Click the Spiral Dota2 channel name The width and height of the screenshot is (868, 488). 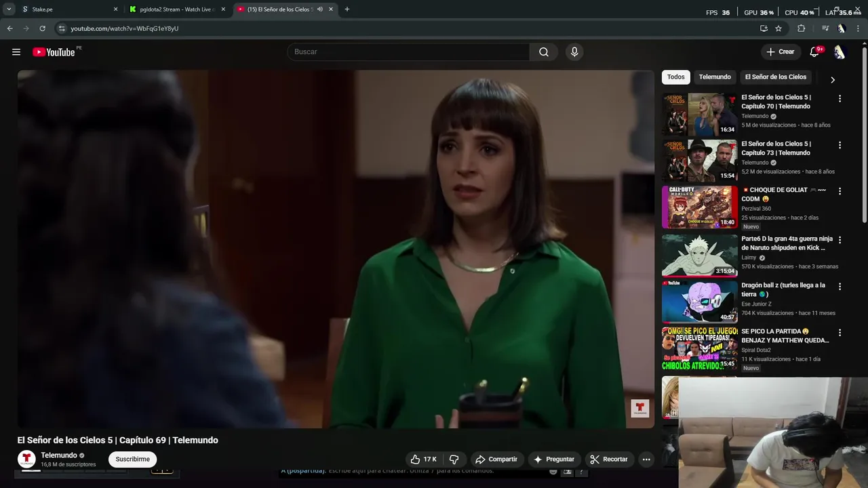[756, 350]
